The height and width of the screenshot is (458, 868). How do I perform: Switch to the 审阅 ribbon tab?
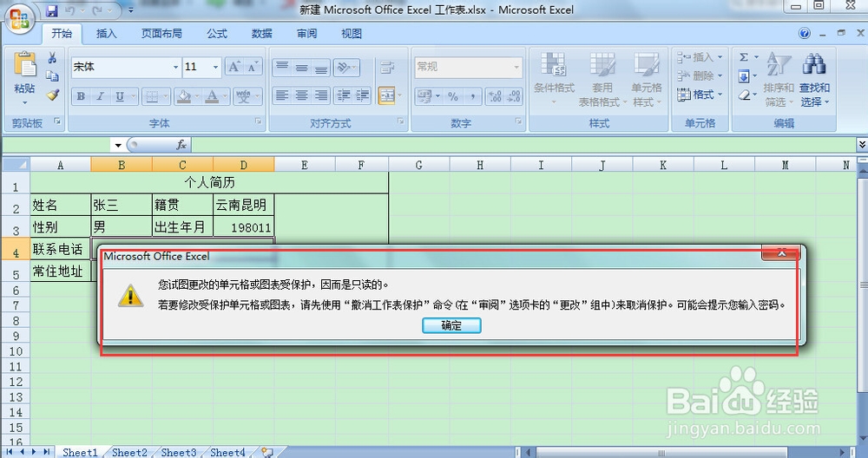pos(306,34)
